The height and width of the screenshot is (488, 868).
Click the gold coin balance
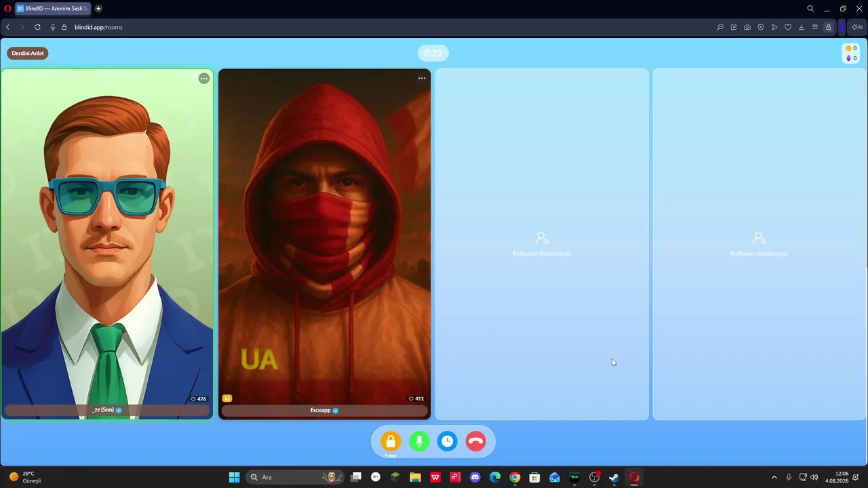pos(851,49)
